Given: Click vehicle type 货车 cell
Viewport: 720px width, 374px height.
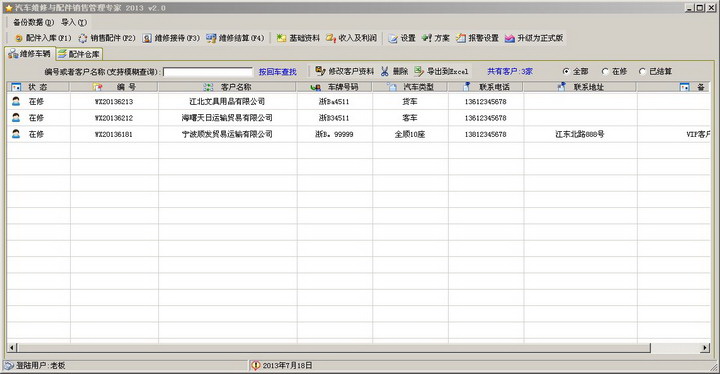Looking at the screenshot, I should pyautogui.click(x=410, y=102).
